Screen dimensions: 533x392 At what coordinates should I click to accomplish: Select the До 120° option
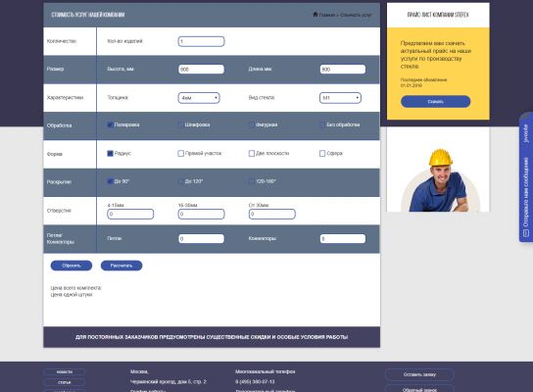point(181,181)
